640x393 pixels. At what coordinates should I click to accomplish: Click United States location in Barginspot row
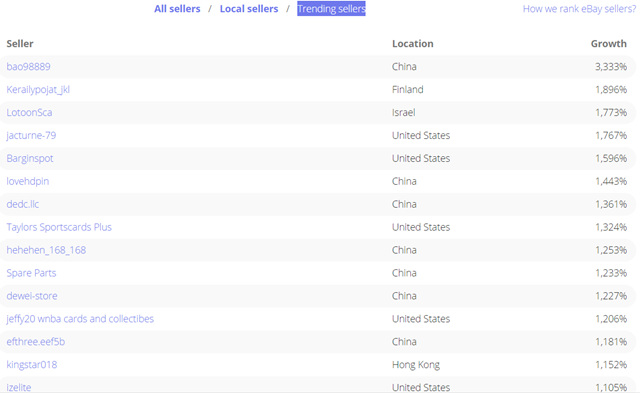[x=421, y=158]
